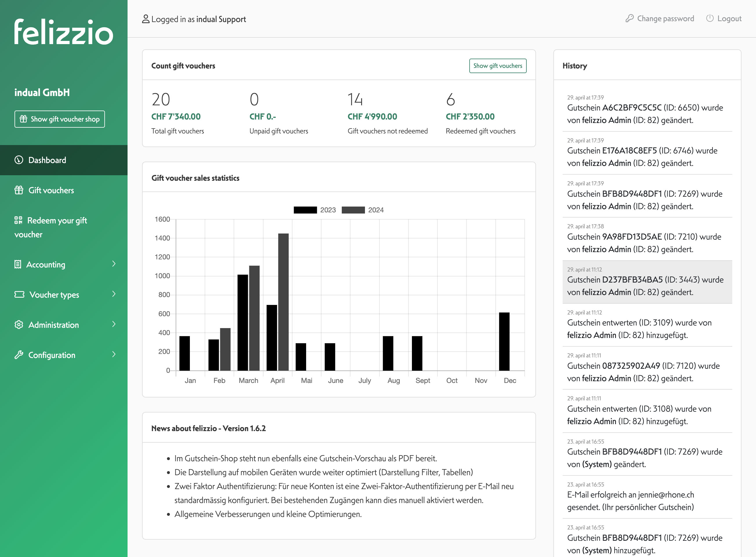Select the ticket icon for Voucher types
The image size is (756, 557).
tap(19, 294)
